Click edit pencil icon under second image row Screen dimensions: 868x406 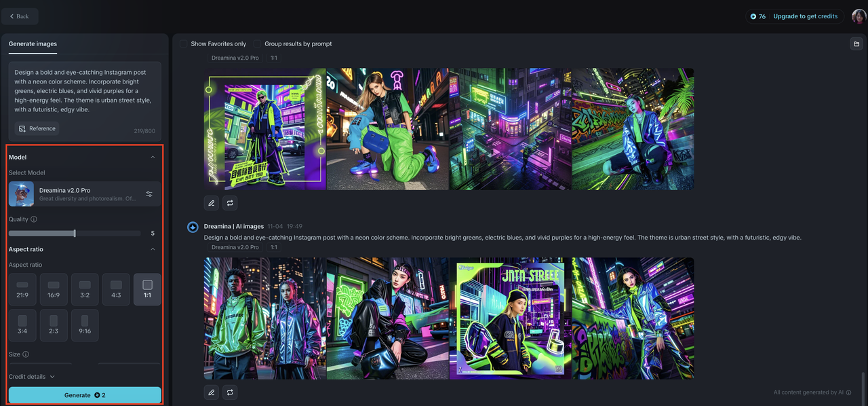212,392
